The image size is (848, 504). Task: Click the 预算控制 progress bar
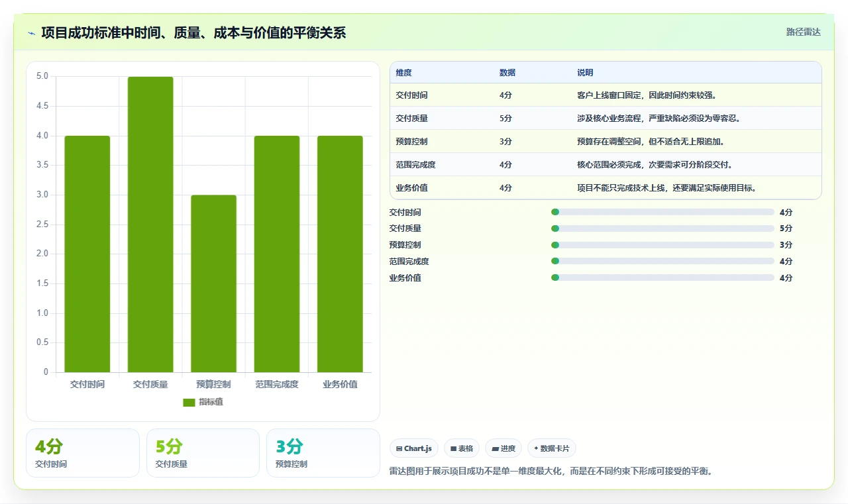click(662, 245)
